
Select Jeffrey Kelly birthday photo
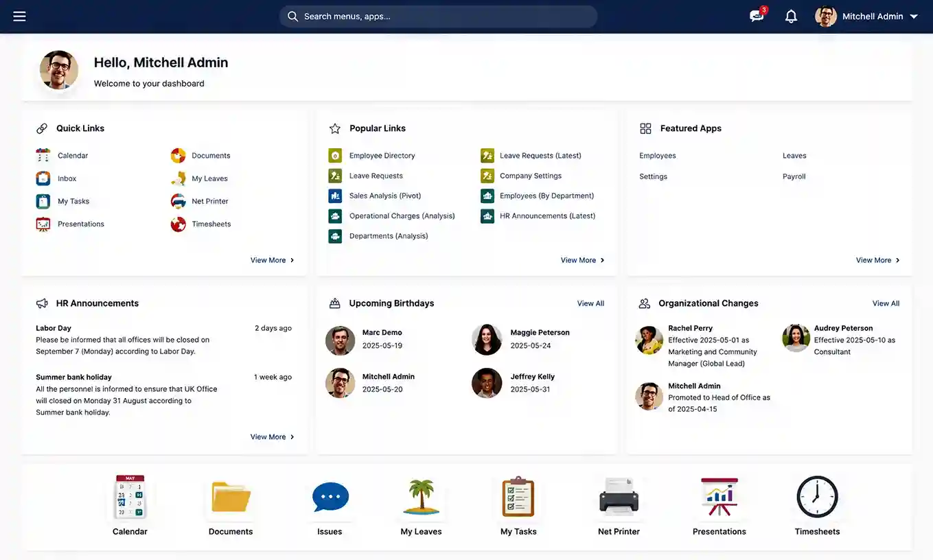487,383
